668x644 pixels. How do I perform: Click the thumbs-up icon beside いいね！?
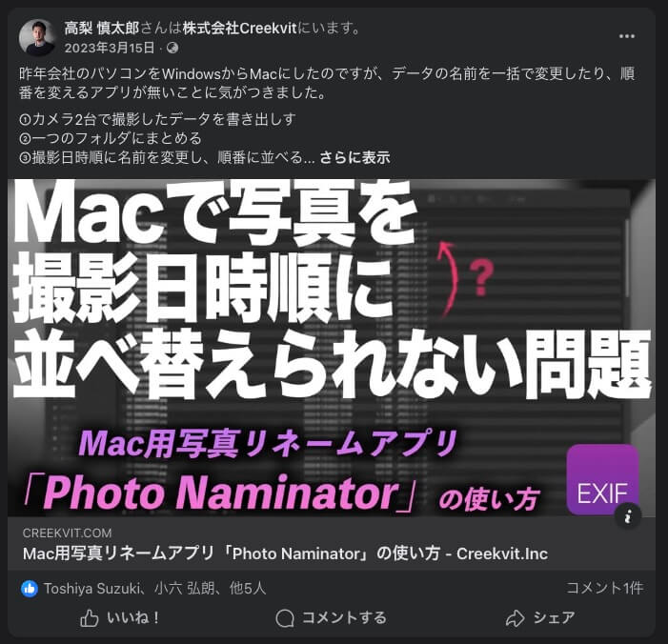tap(90, 618)
